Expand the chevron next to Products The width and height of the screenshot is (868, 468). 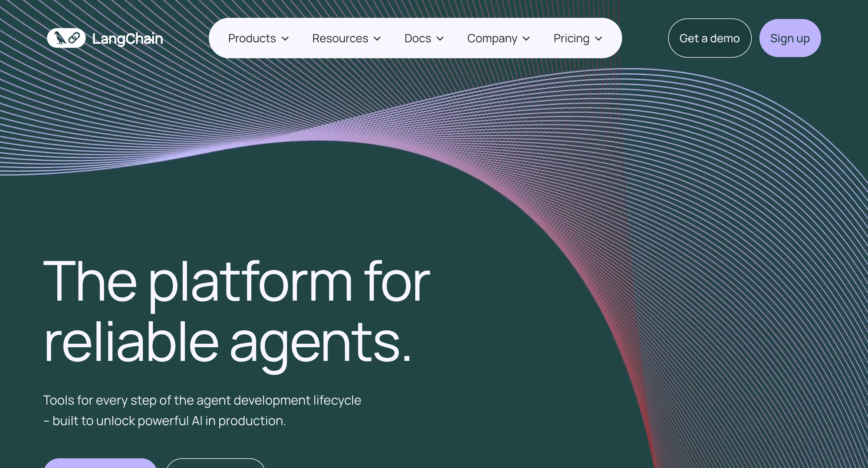click(285, 39)
